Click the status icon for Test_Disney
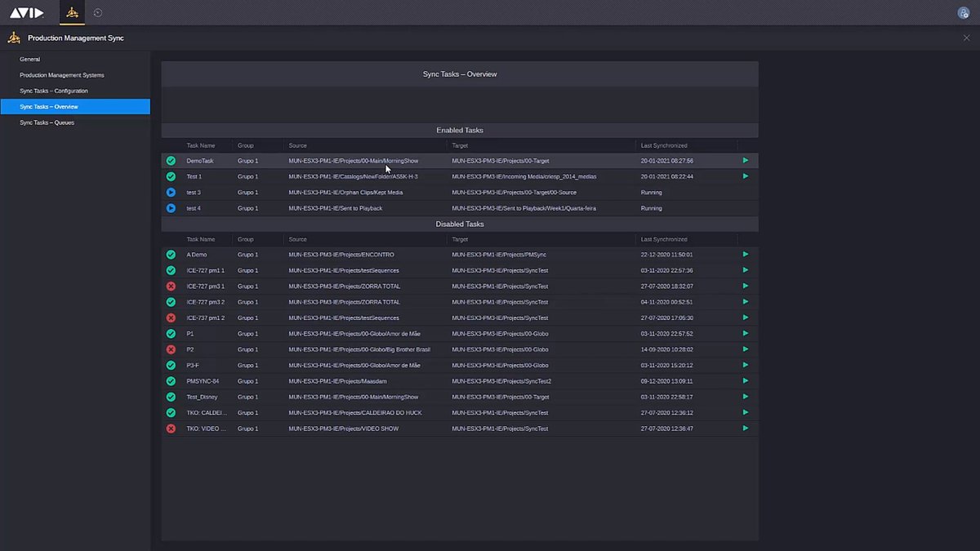 [x=171, y=397]
